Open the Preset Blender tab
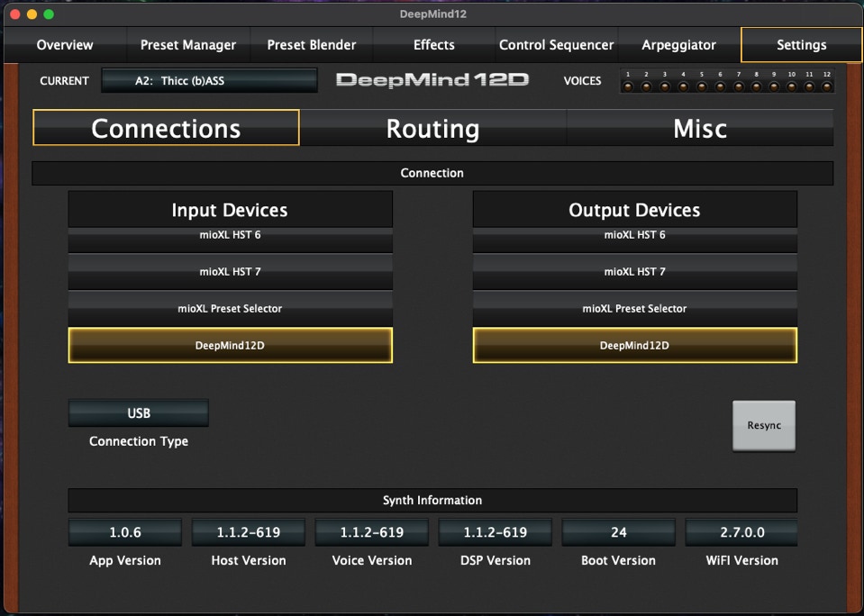The image size is (864, 616). tap(312, 45)
